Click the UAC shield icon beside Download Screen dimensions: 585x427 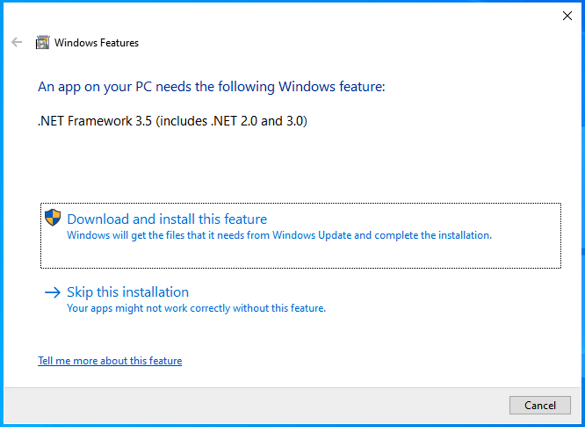(x=53, y=218)
